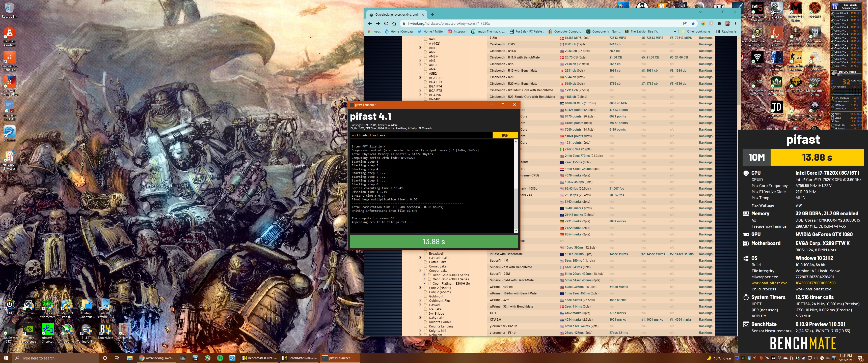
Task: Click the workload-pifast.exe input field
Action: tap(421, 135)
